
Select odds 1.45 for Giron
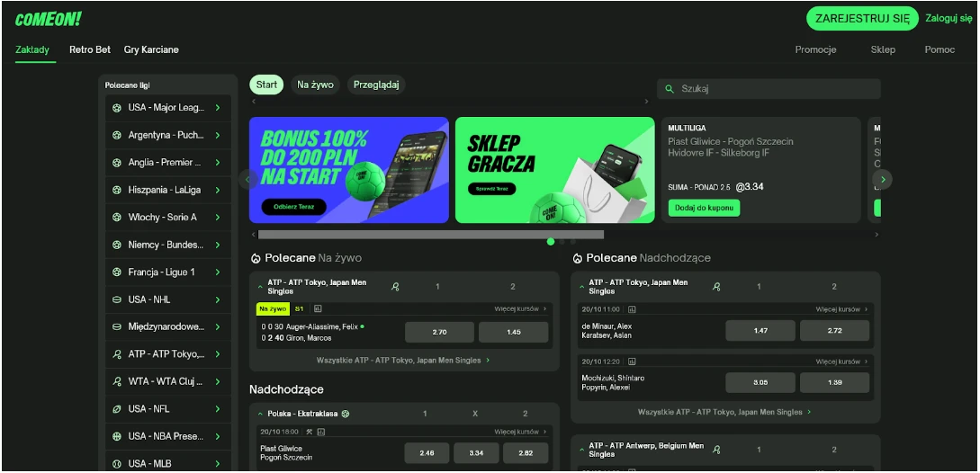[514, 333]
